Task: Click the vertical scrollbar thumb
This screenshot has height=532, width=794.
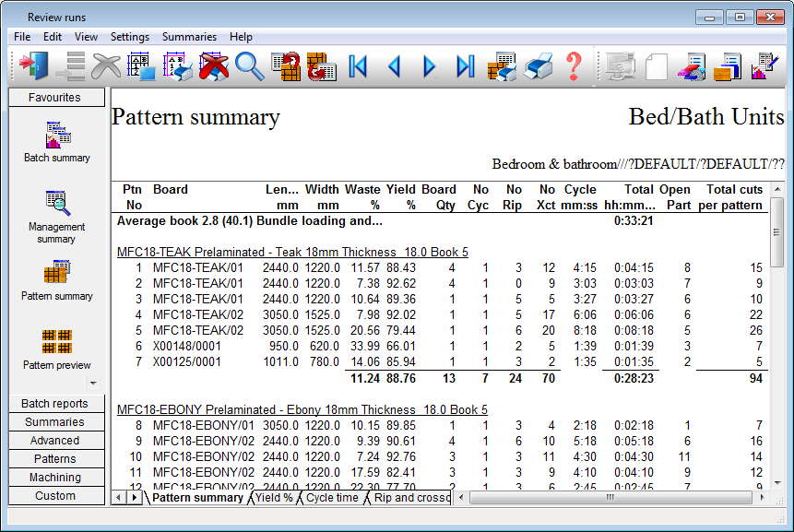Action: click(777, 232)
